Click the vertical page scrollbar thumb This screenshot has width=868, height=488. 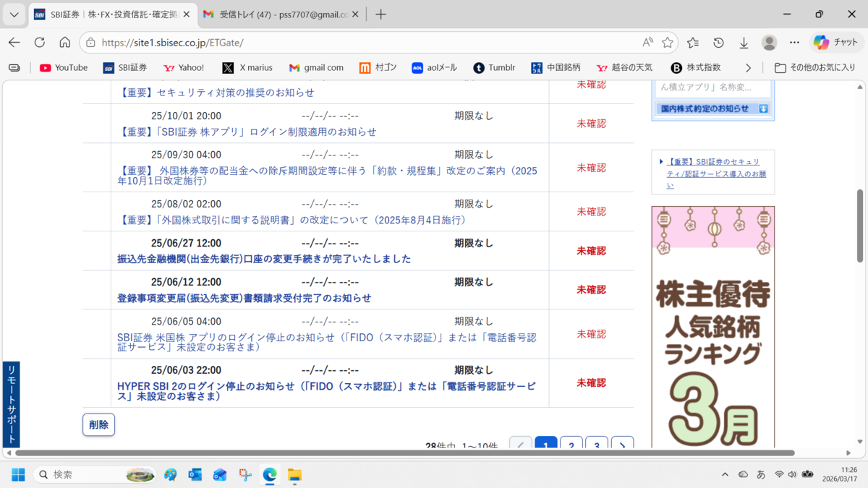coord(860,226)
